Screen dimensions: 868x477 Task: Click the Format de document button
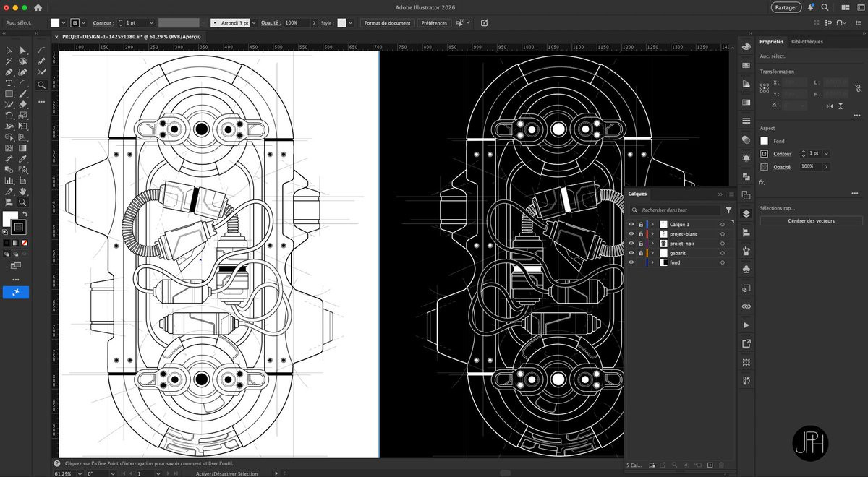click(387, 23)
